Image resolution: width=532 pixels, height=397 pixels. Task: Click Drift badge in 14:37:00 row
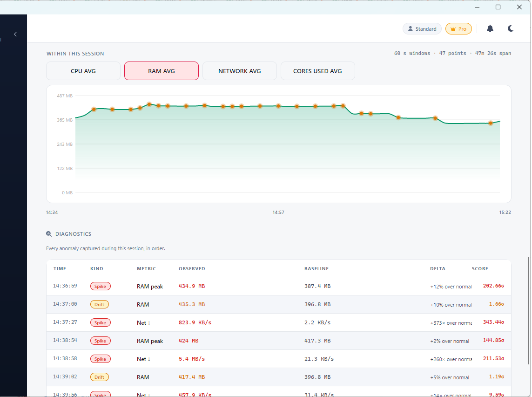point(100,304)
